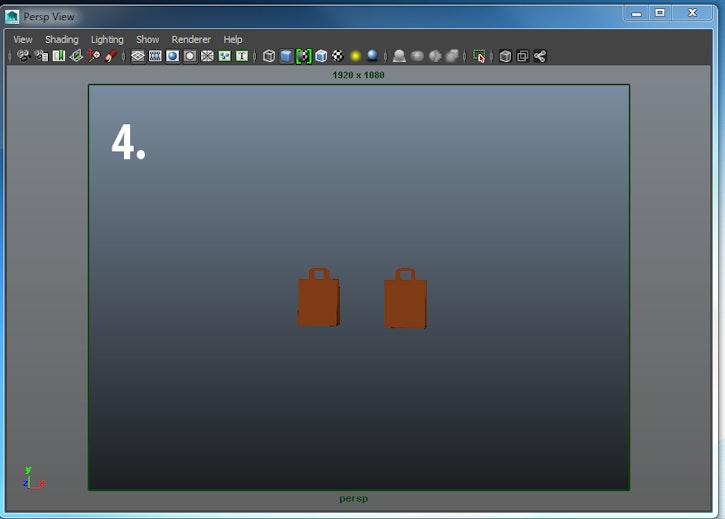The height and width of the screenshot is (519, 725).
Task: Select the left brown bag object
Action: coord(318,301)
